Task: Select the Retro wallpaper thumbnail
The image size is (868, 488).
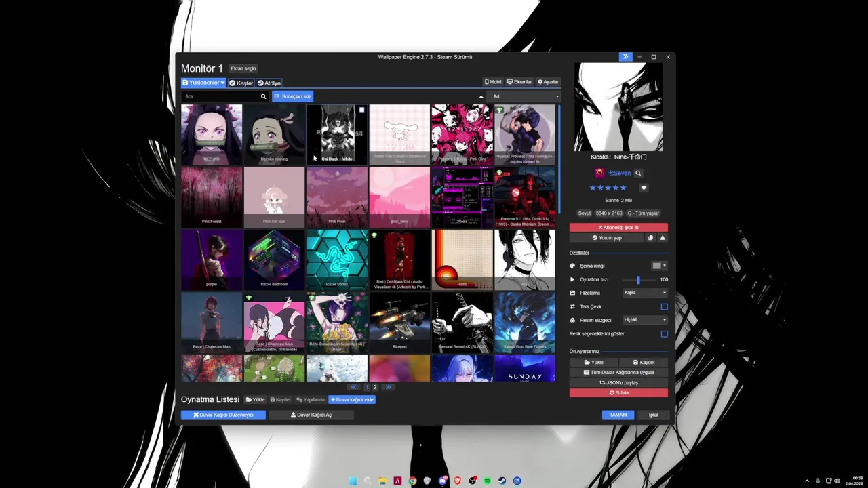Action: tap(462, 260)
